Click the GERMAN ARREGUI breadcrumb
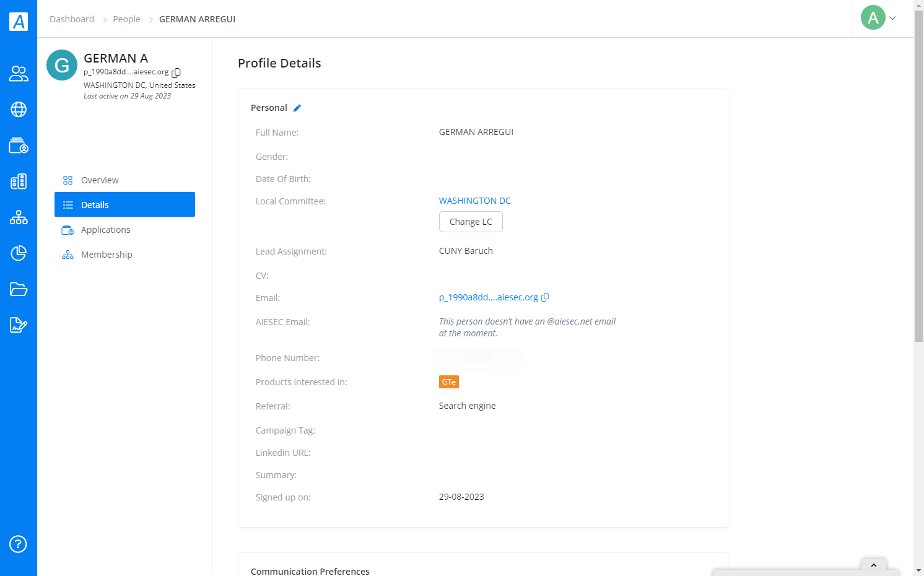 (x=198, y=19)
